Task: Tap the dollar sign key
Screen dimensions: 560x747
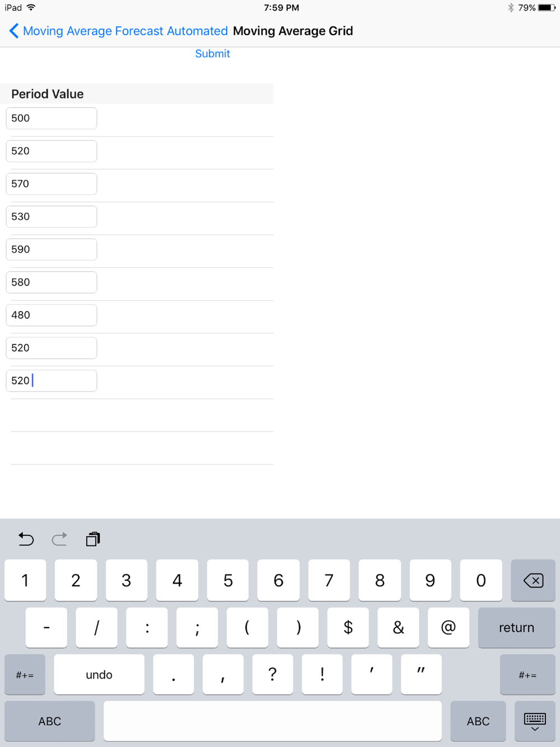Action: tap(348, 628)
